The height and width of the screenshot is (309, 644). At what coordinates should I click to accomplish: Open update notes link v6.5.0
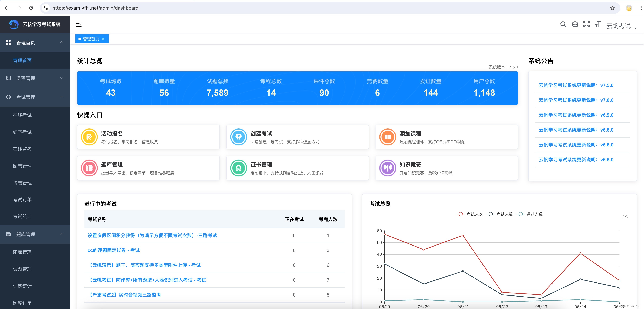(576, 160)
